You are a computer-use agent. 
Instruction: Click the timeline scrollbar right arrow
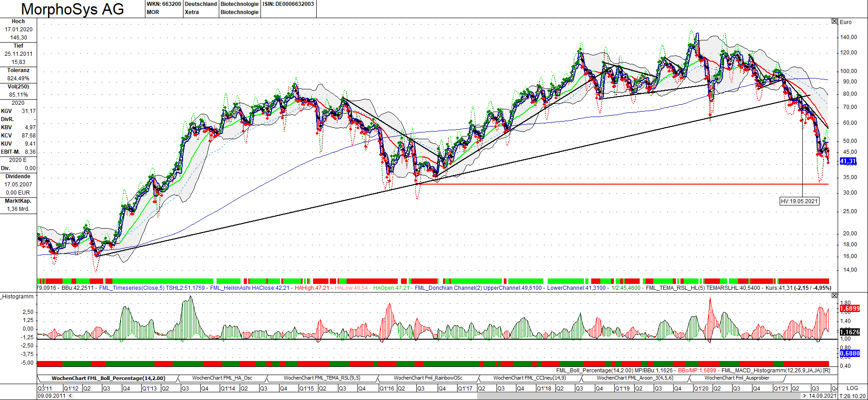[x=804, y=396]
